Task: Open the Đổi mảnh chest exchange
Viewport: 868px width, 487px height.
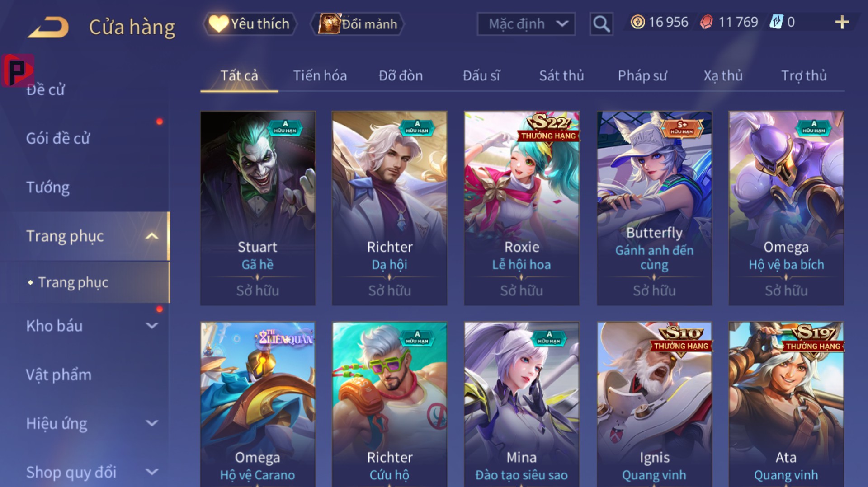Action: (358, 23)
